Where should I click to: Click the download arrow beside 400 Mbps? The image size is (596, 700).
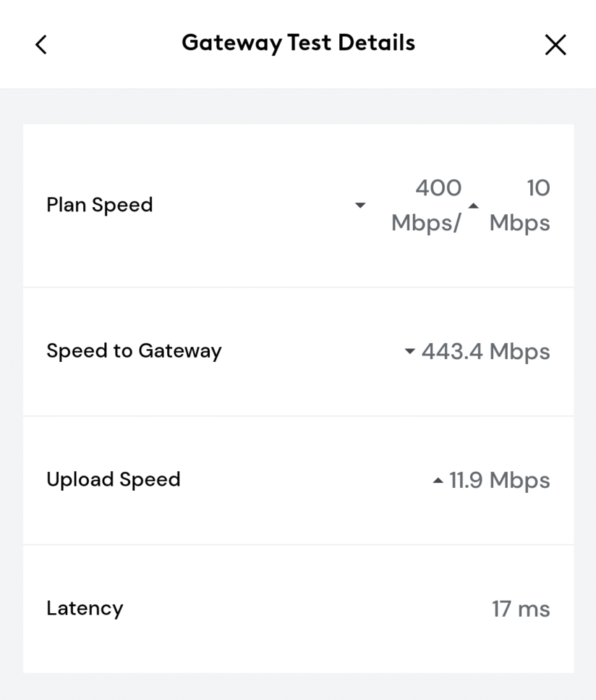pyautogui.click(x=360, y=205)
